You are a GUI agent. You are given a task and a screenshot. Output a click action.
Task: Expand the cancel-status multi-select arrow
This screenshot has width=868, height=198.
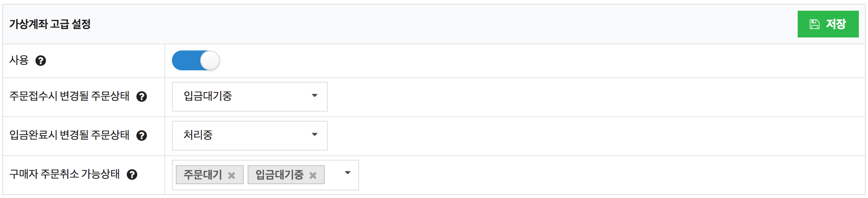pyautogui.click(x=347, y=173)
